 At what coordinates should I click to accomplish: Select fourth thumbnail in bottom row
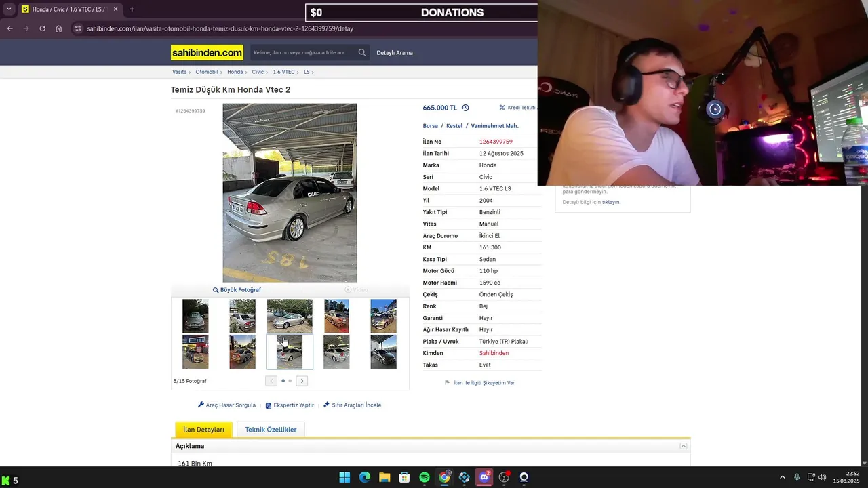(336, 352)
